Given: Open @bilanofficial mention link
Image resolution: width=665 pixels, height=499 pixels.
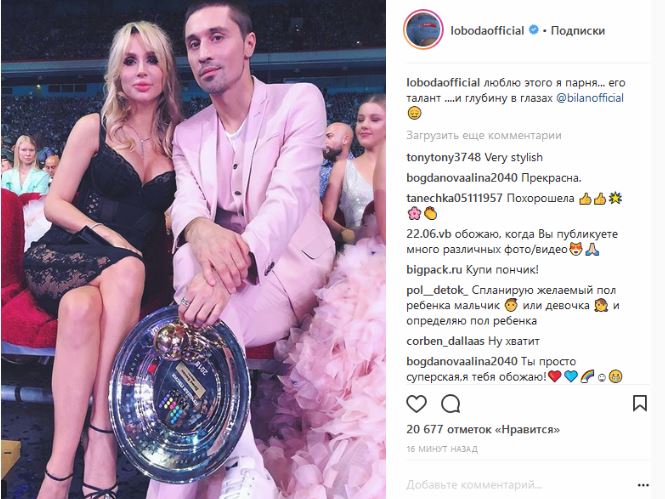Looking at the screenshot, I should coord(590,98).
